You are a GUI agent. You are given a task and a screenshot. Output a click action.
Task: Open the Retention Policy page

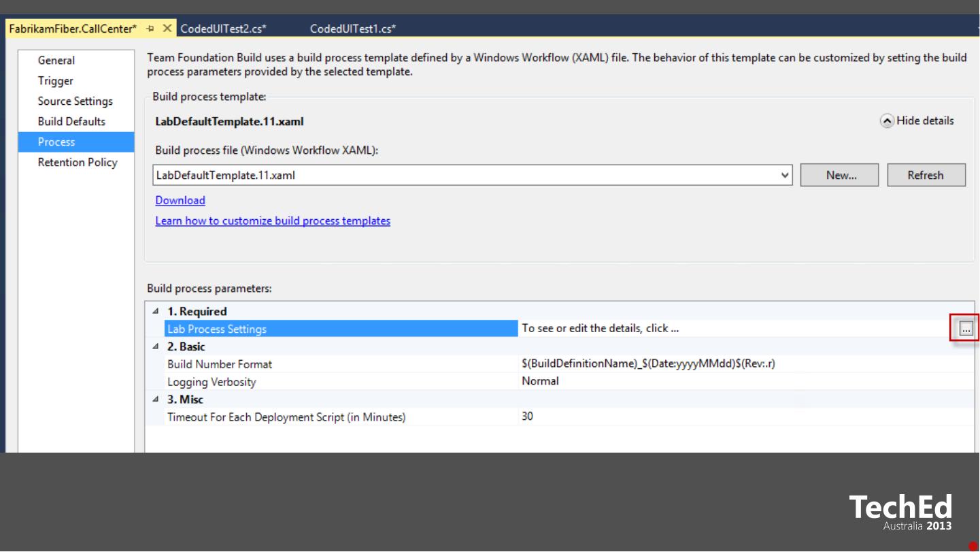coord(78,163)
